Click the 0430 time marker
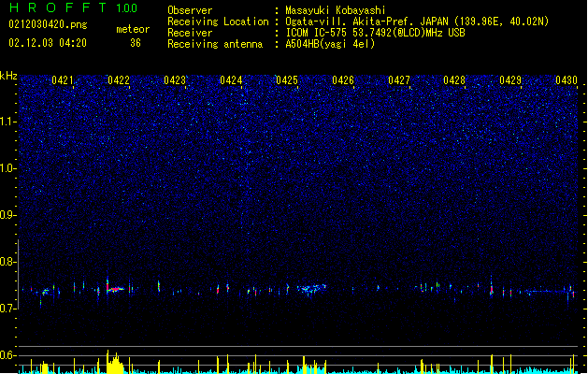Screen dimensions: 588x374 click(x=566, y=80)
